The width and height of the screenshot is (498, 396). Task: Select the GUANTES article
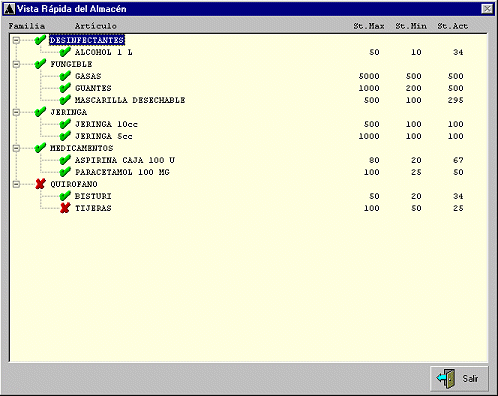coord(93,88)
